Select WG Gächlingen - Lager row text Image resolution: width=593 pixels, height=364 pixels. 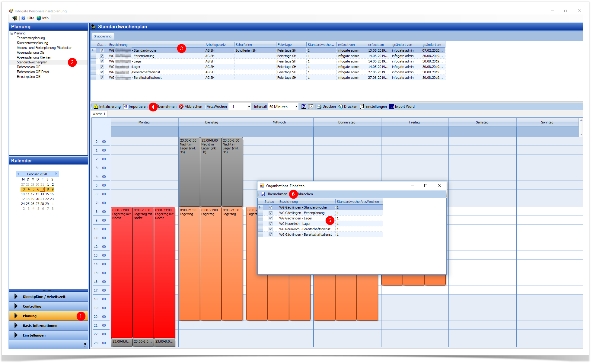(x=295, y=218)
